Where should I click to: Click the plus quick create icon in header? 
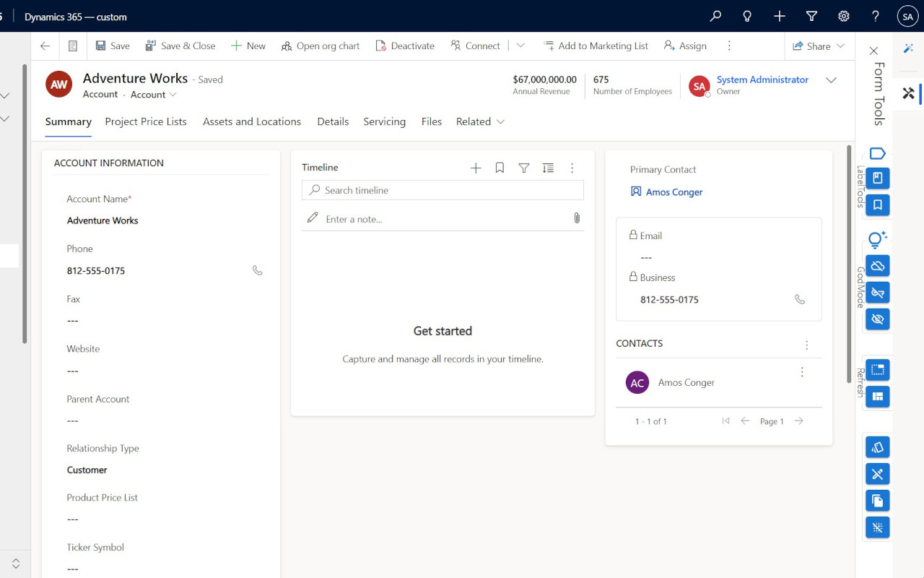click(780, 16)
